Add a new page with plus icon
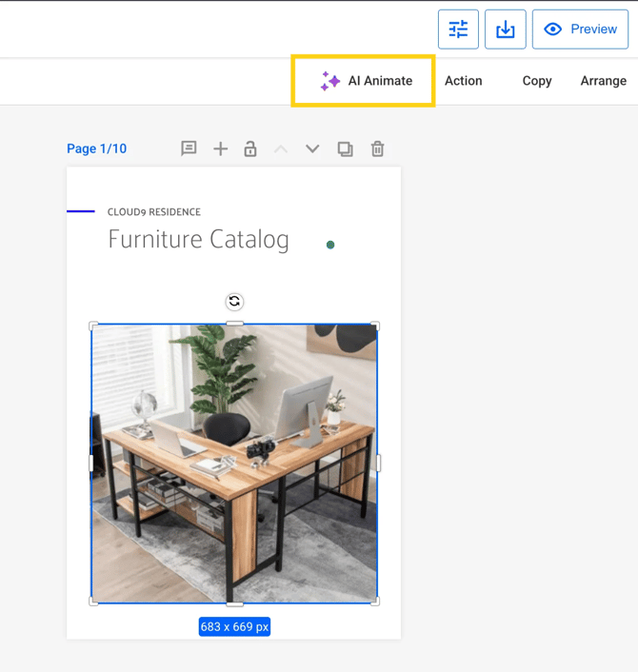This screenshot has width=638, height=672. point(220,148)
